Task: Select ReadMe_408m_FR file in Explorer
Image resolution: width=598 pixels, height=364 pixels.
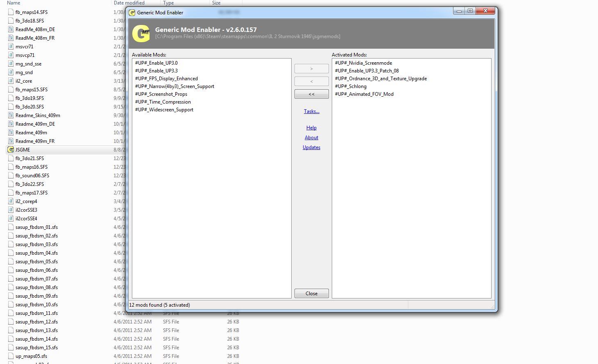Action: (x=35, y=38)
